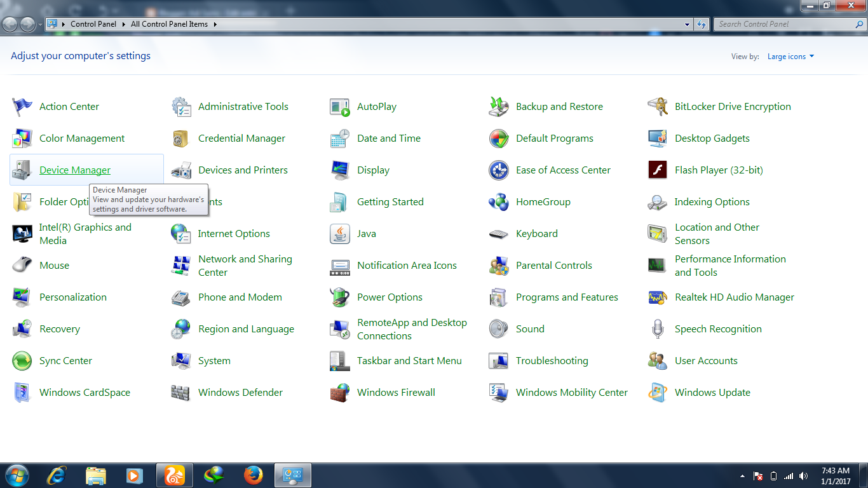Click the Region and Language link
The height and width of the screenshot is (488, 868).
click(x=246, y=329)
